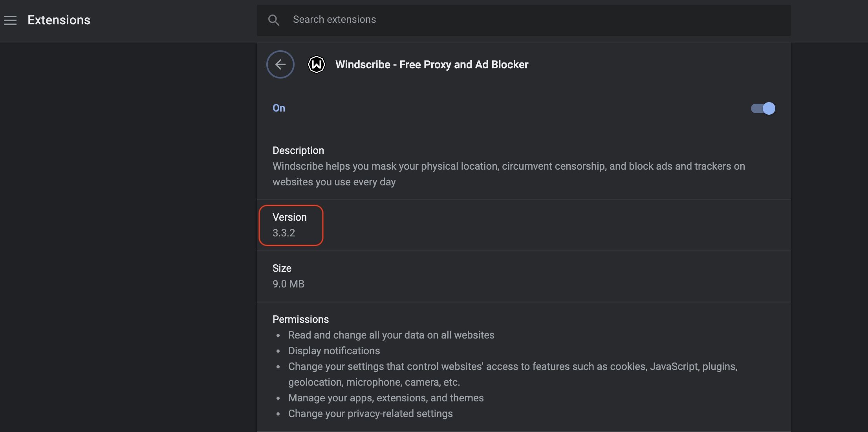Click the Read and change all data permission
Image resolution: width=868 pixels, height=432 pixels.
391,335
